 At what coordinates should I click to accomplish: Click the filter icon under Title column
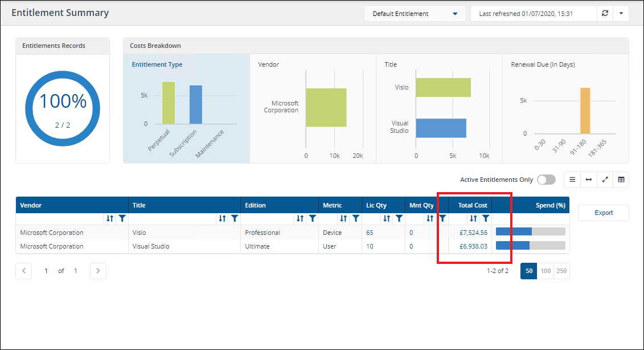(x=234, y=218)
